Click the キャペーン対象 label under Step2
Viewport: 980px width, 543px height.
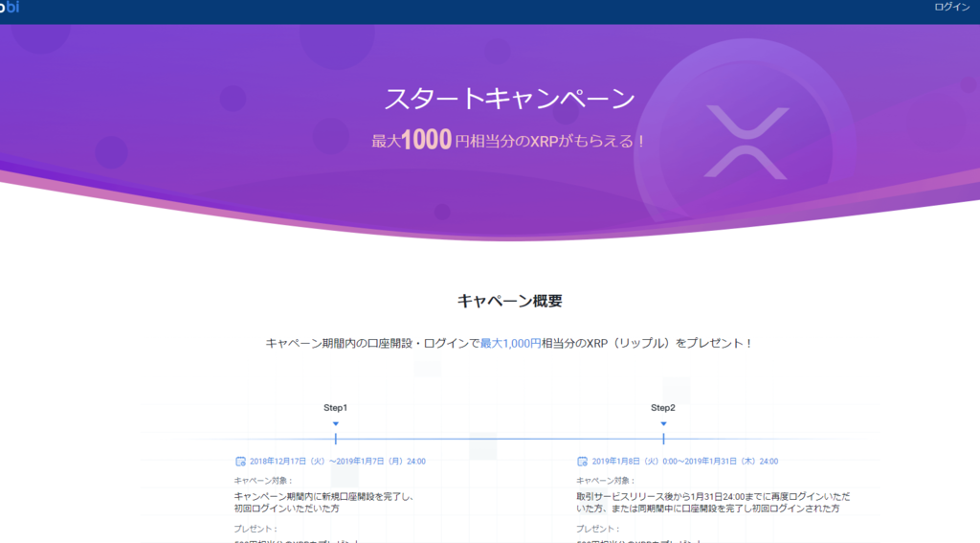coord(606,481)
